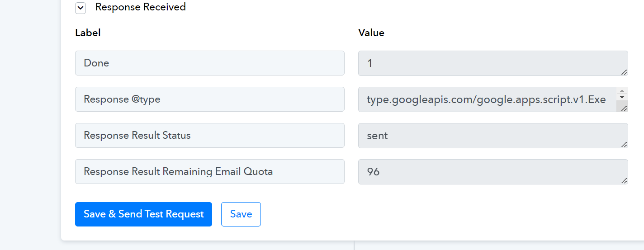
Task: Click the Value column header
Action: click(x=371, y=33)
